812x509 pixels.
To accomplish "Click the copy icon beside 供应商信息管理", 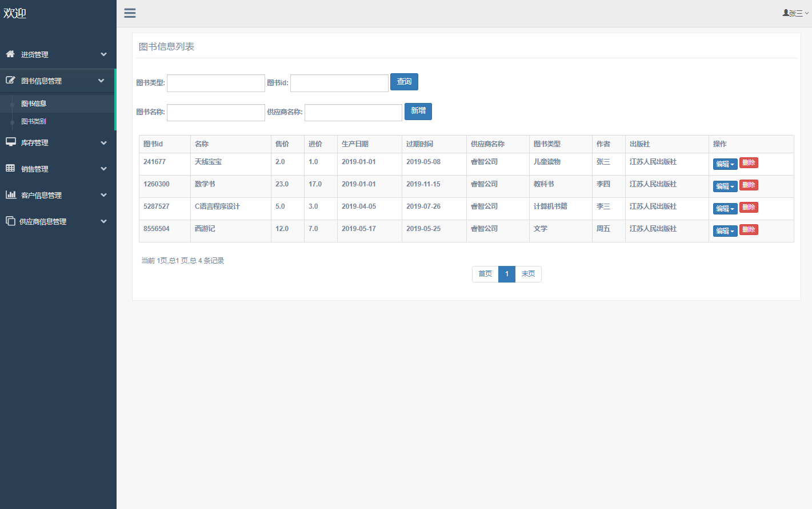I will coord(10,221).
